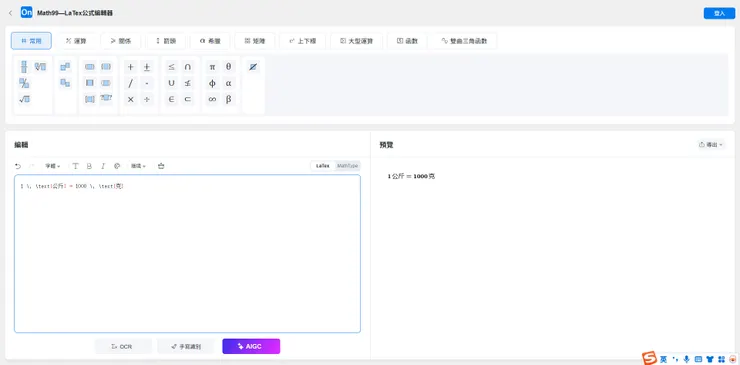Insert the nth-root template
Screen dimensions: 740x365
(x=40, y=67)
